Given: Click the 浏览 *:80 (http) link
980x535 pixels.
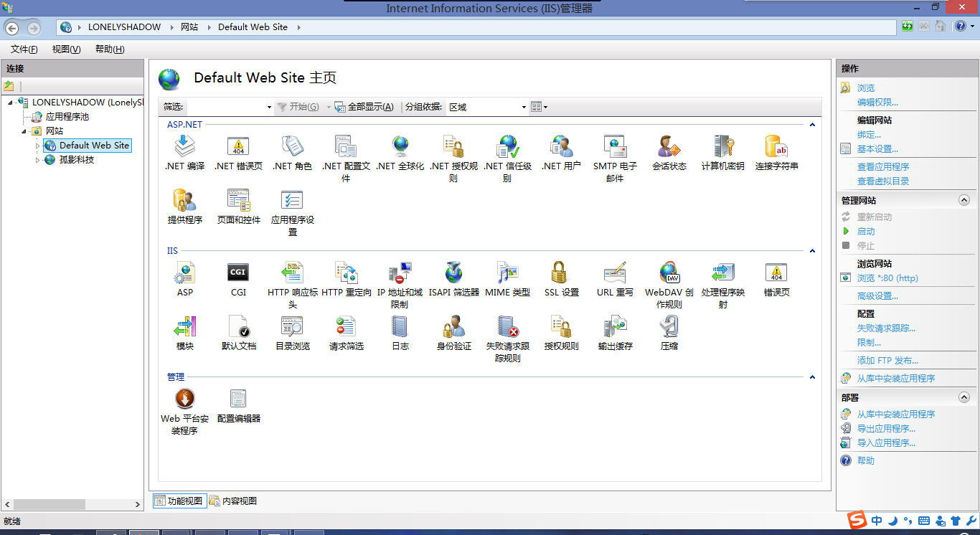Looking at the screenshot, I should point(887,278).
